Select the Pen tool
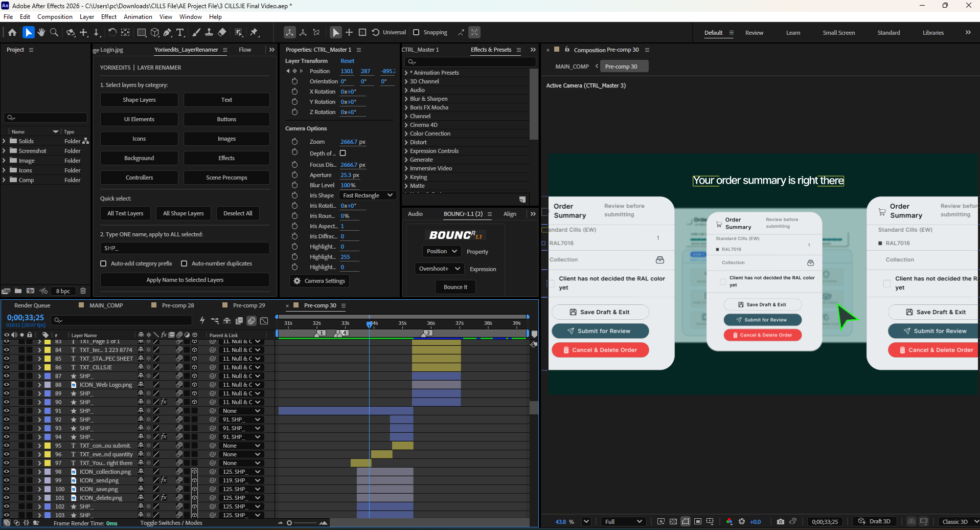 167,32
